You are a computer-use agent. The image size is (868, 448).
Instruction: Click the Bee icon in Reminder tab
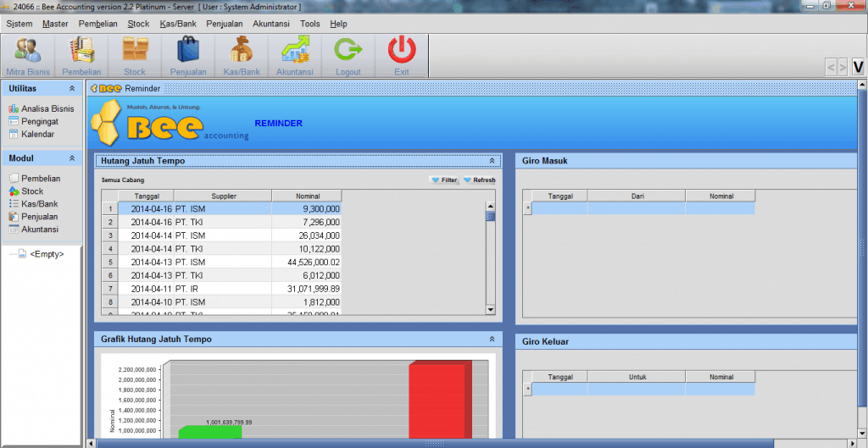tap(106, 88)
